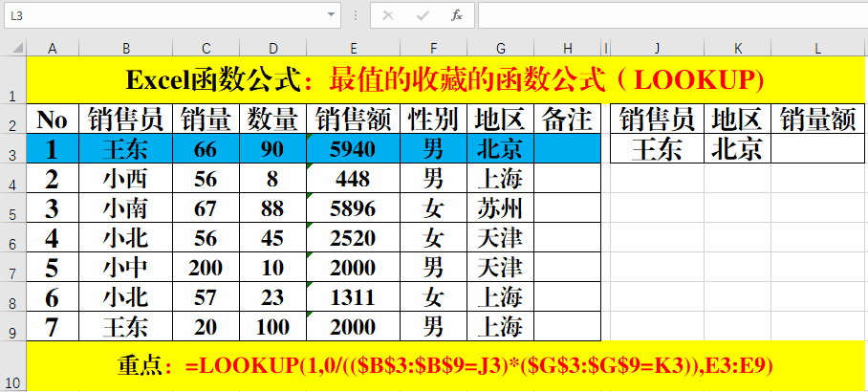Select column J header
868x392 pixels.
(x=657, y=49)
